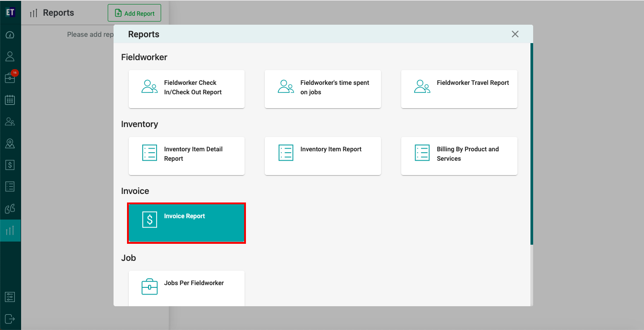Click the Invoice section heading

click(135, 191)
